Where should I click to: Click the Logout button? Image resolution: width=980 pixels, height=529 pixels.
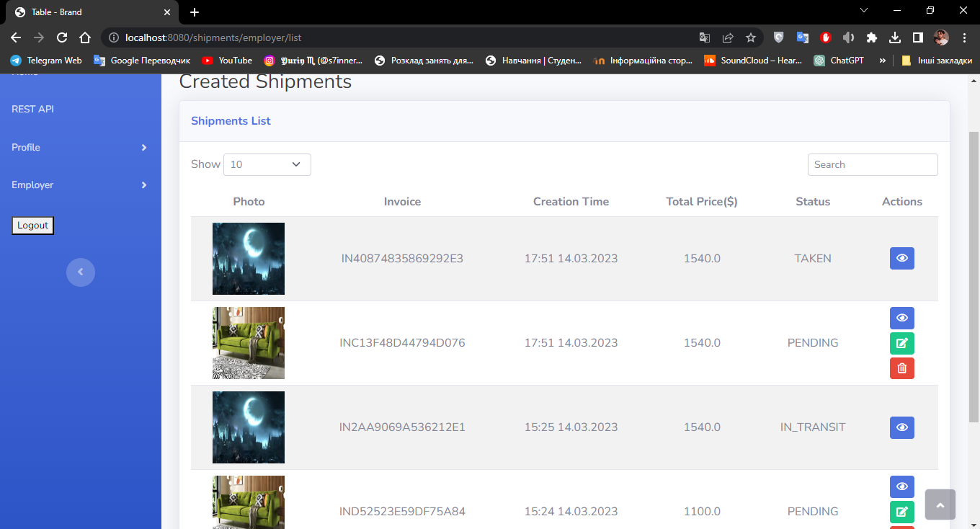click(33, 226)
